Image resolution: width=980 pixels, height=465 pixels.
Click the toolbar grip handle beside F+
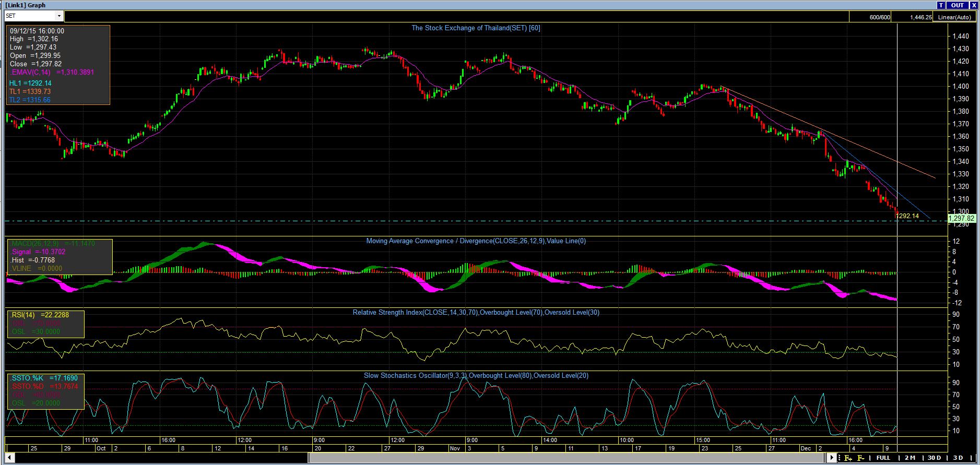coord(840,458)
